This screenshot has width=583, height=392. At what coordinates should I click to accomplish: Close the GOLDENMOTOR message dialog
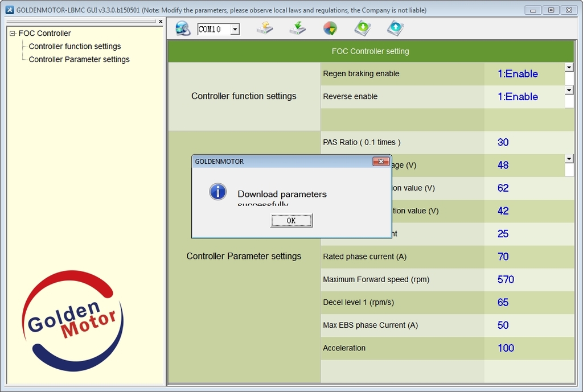click(380, 162)
